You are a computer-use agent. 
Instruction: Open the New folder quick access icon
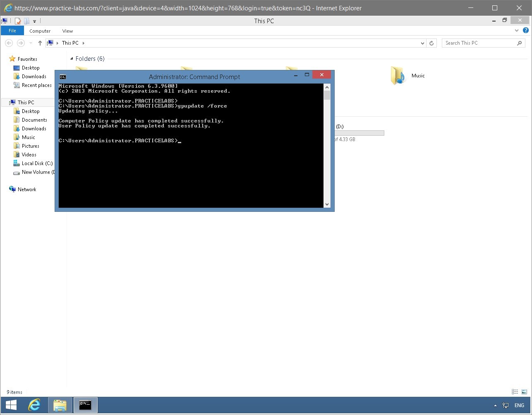(26, 20)
